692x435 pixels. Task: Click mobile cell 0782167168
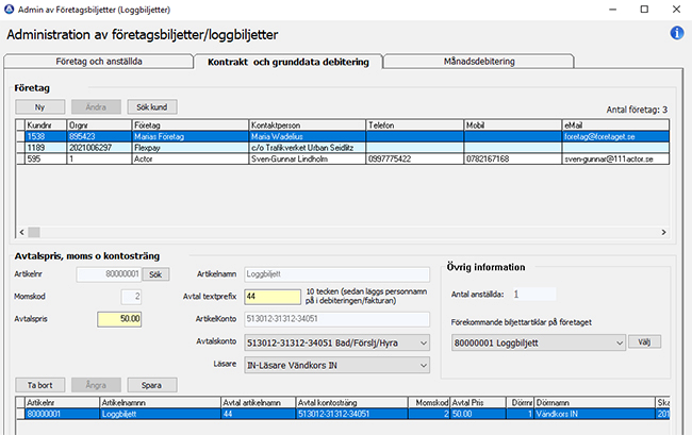tap(513, 159)
